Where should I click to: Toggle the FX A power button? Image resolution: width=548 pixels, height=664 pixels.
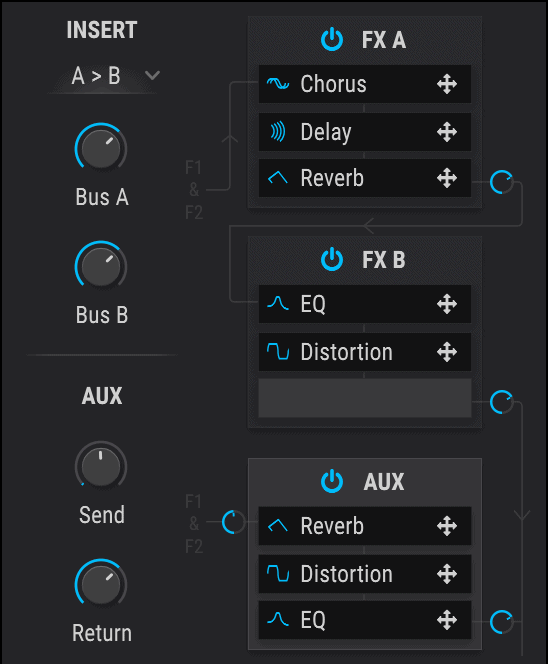[x=332, y=39]
